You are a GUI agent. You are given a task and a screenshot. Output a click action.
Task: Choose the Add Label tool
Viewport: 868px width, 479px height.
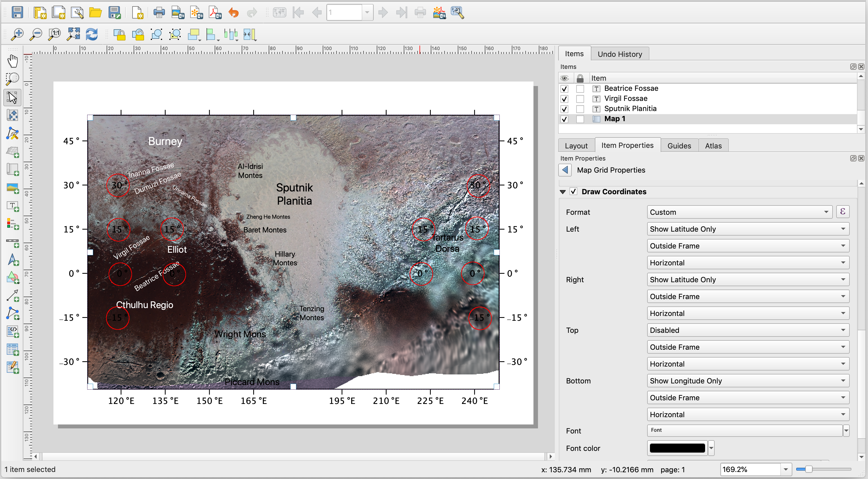(x=13, y=206)
